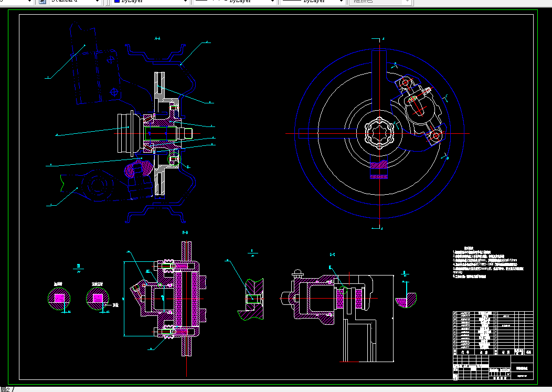
Task: Select the title block table in drawing corner
Action: point(493,345)
